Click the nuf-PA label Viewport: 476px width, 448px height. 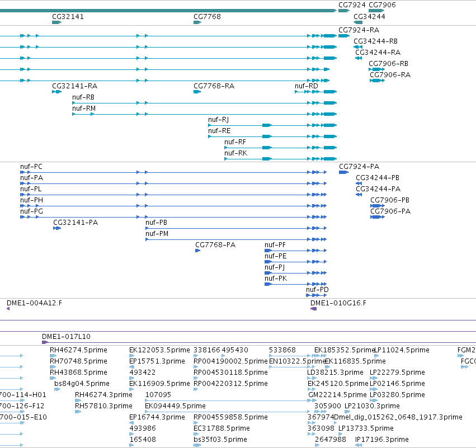coord(31,178)
